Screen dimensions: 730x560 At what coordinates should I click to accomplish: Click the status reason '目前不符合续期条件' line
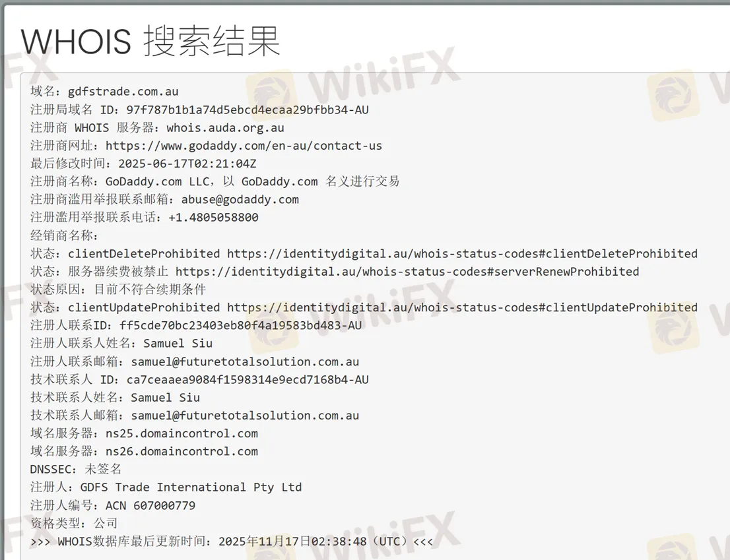117,290
